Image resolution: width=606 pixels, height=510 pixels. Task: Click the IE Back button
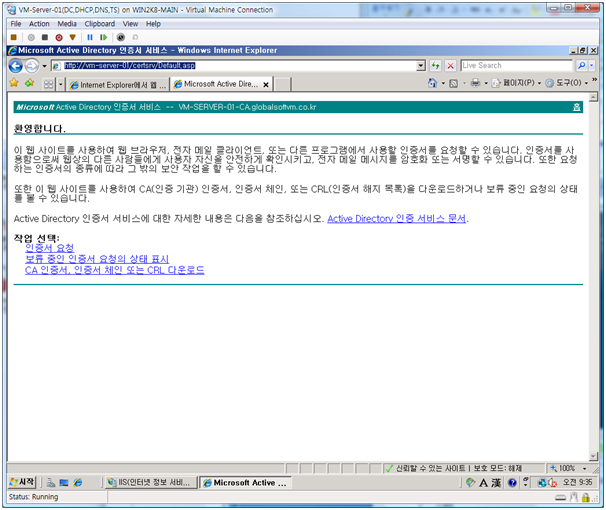pyautogui.click(x=15, y=66)
